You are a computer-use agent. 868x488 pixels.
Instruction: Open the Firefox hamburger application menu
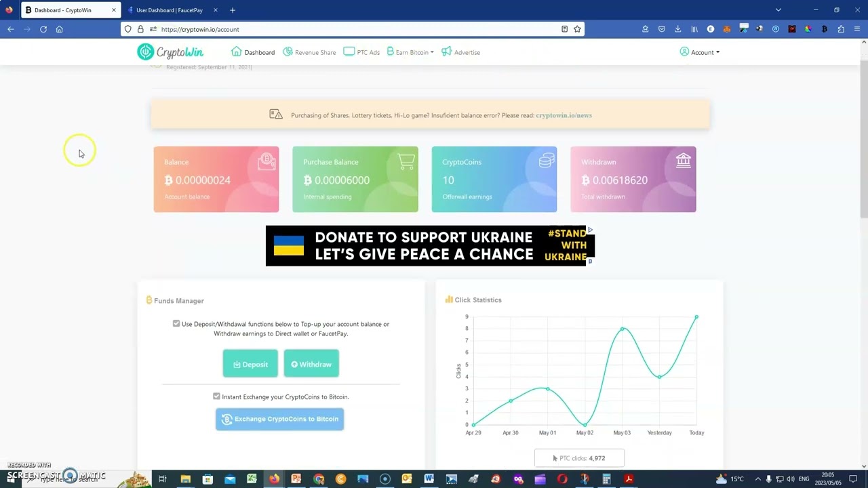tap(858, 29)
